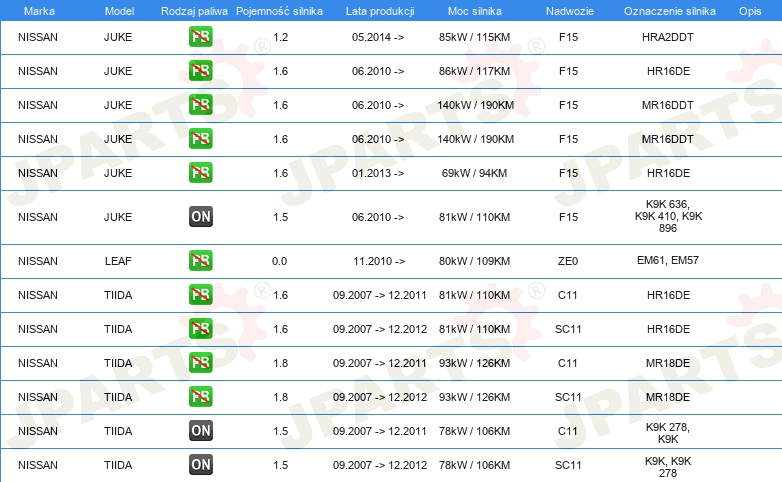The width and height of the screenshot is (782, 482).
Task: Click the Marka column header
Action: 39,11
